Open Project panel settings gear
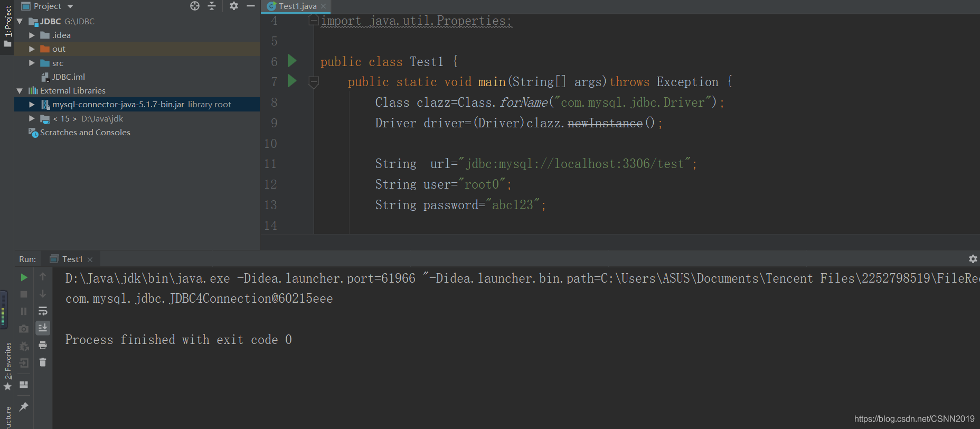This screenshot has height=429, width=980. coord(234,6)
